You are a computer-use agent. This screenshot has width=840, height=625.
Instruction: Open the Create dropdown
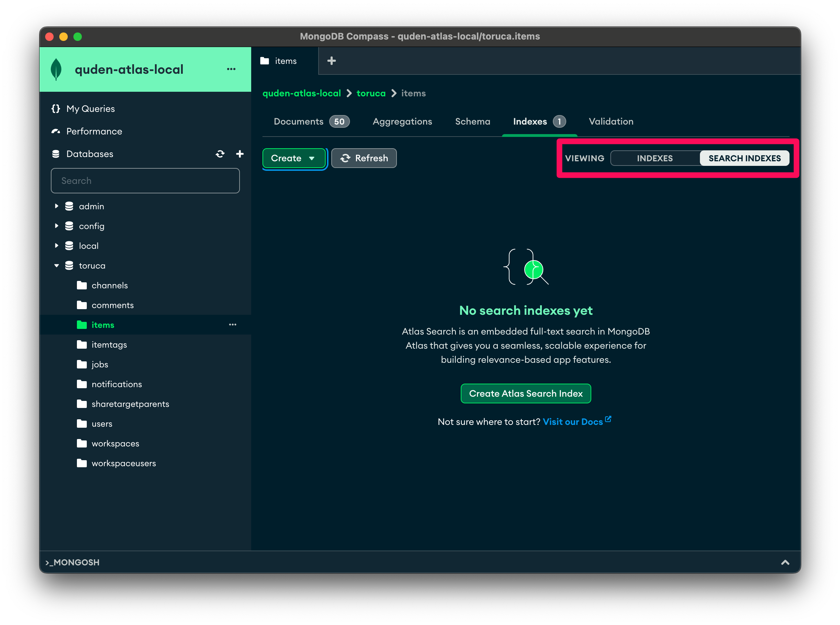pos(294,158)
